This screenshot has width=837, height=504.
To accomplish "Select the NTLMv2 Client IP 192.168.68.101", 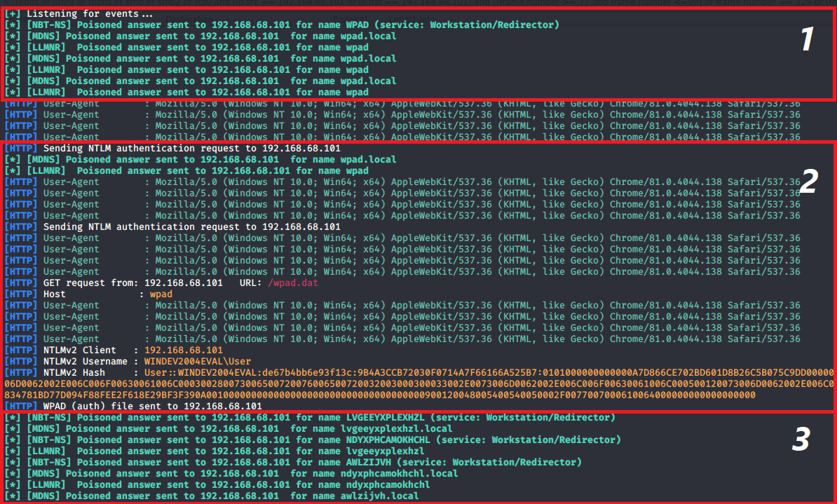I will (183, 350).
